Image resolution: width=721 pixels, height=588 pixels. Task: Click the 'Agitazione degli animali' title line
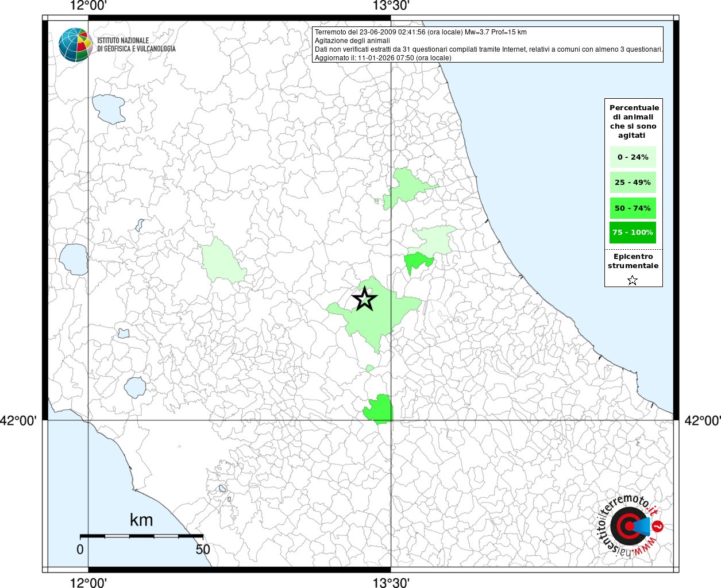point(352,41)
